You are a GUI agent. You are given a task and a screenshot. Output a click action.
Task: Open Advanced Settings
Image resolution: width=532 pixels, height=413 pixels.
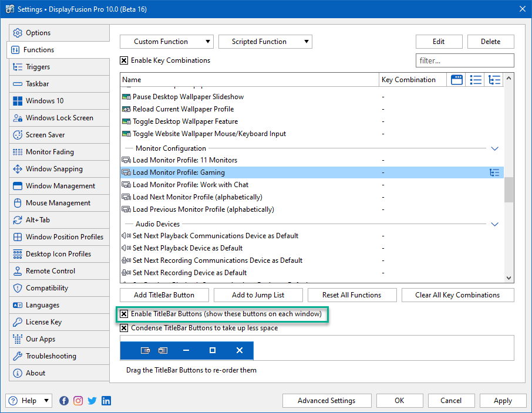326,401
